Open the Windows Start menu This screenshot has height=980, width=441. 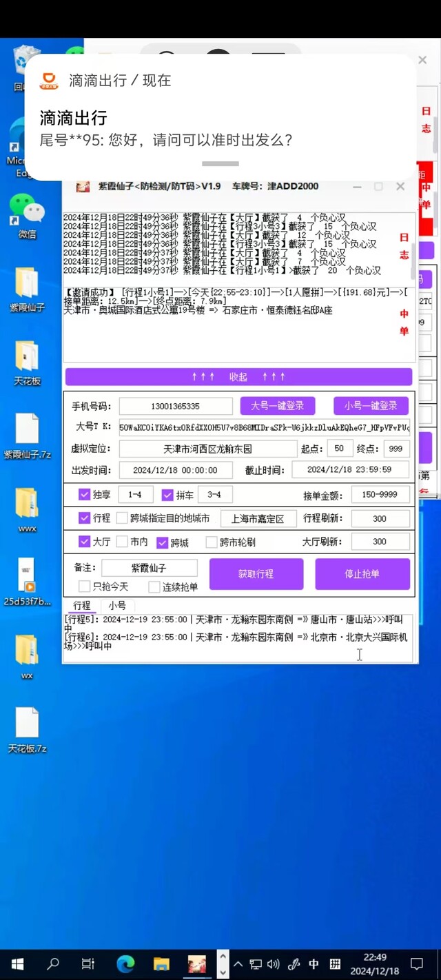(x=17, y=963)
